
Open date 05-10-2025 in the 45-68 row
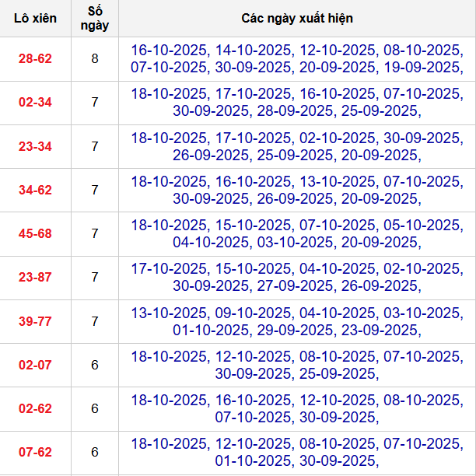(x=422, y=225)
